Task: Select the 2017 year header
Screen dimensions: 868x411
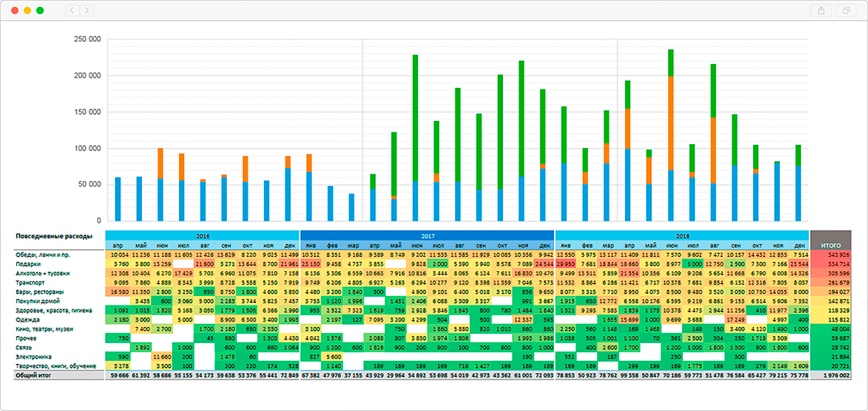Action: [427, 235]
